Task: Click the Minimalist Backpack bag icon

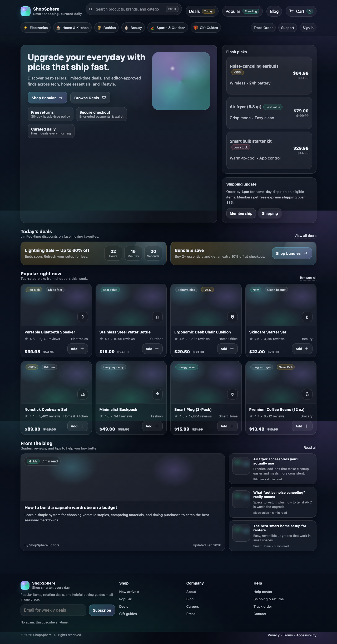Action: [x=157, y=394]
